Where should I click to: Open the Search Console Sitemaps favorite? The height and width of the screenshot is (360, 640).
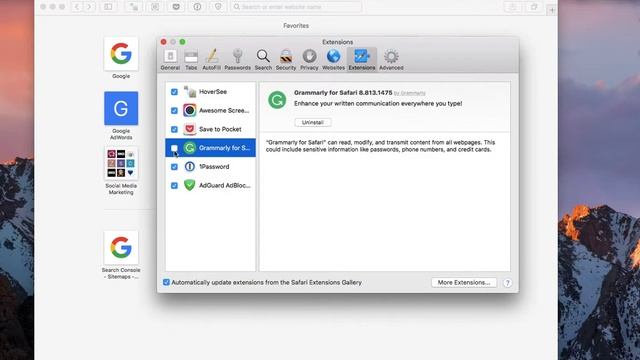pyautogui.click(x=121, y=247)
